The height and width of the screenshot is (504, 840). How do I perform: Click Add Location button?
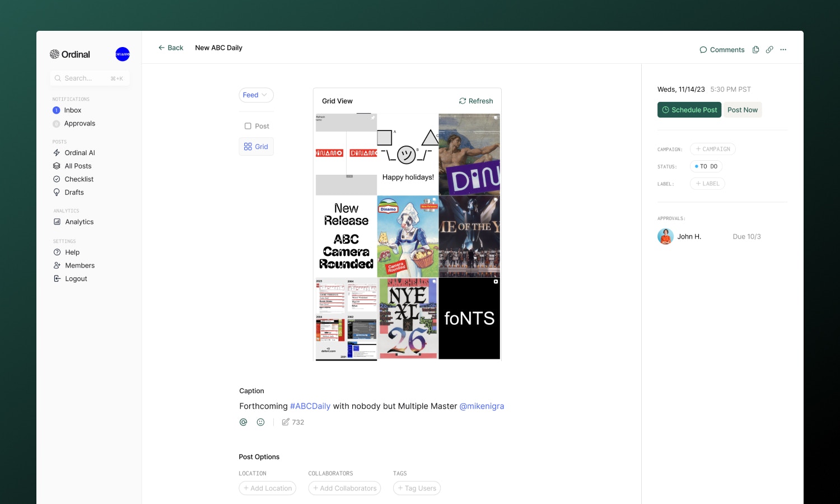[x=268, y=488]
